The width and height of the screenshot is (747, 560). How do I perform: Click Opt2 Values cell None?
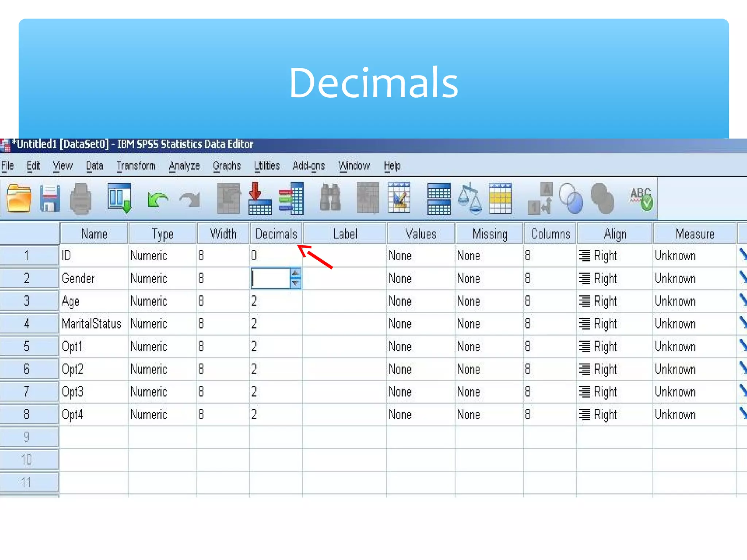(421, 369)
